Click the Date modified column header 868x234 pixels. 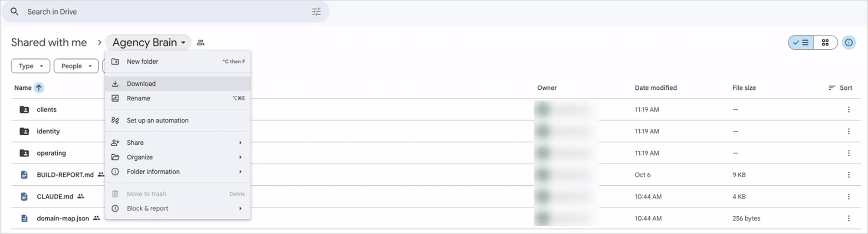click(656, 88)
